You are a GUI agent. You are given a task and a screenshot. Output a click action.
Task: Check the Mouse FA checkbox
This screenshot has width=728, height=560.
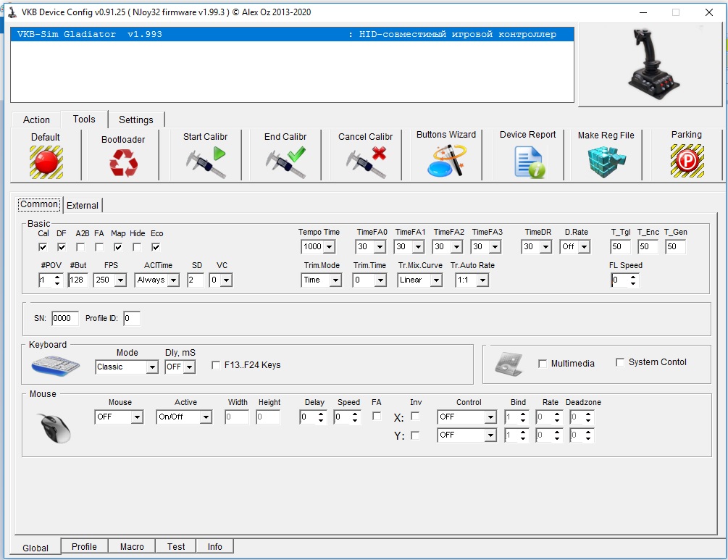(x=377, y=416)
